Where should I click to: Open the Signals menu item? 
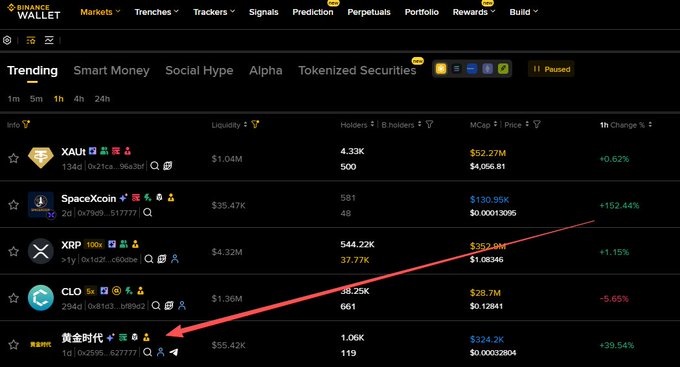coord(264,12)
